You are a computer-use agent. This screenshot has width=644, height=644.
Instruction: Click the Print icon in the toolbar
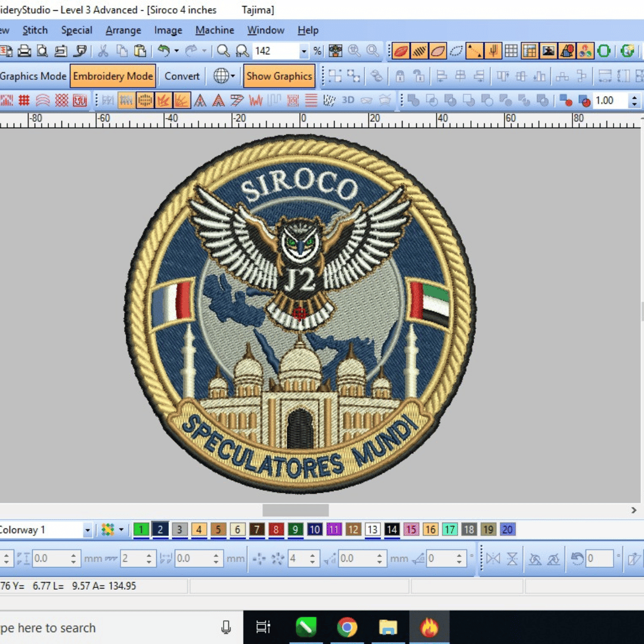[24, 51]
